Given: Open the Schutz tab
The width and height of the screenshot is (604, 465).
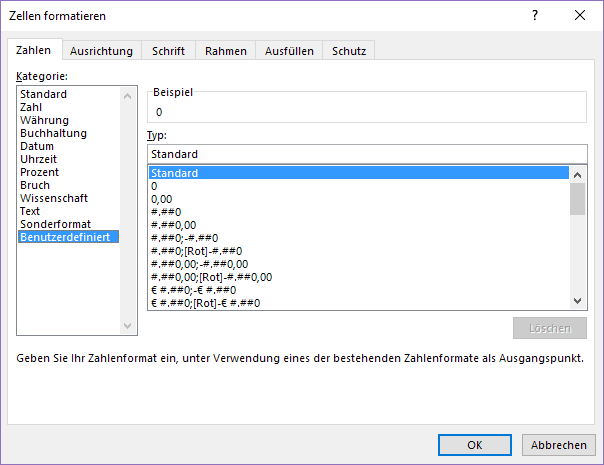Looking at the screenshot, I should click(349, 51).
